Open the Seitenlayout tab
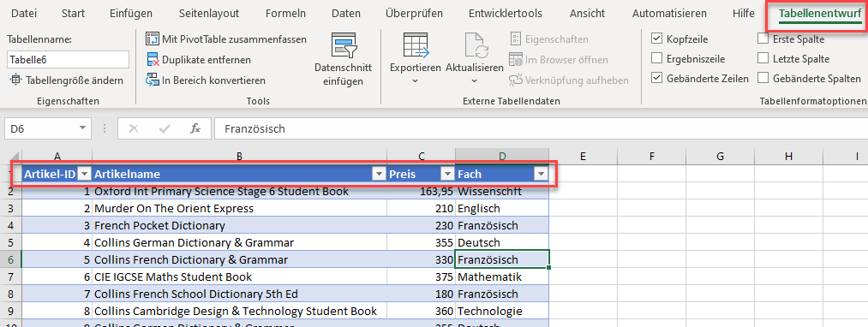 pyautogui.click(x=209, y=14)
